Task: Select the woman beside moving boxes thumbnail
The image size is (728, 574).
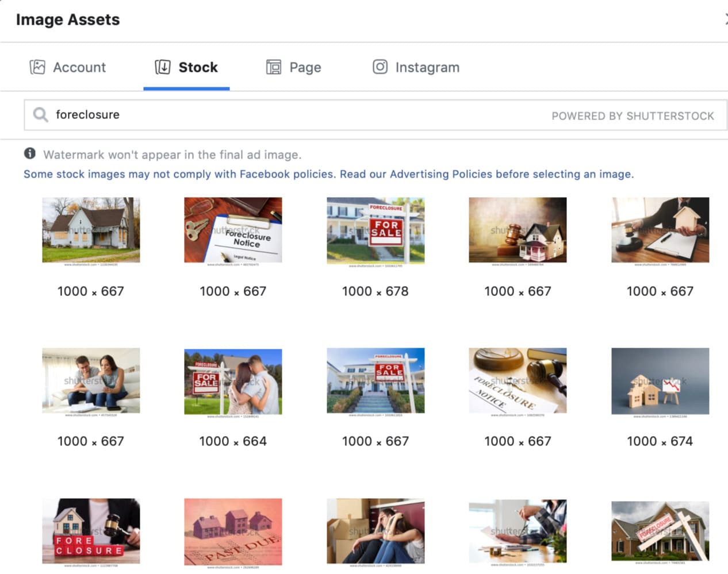Action: (375, 531)
